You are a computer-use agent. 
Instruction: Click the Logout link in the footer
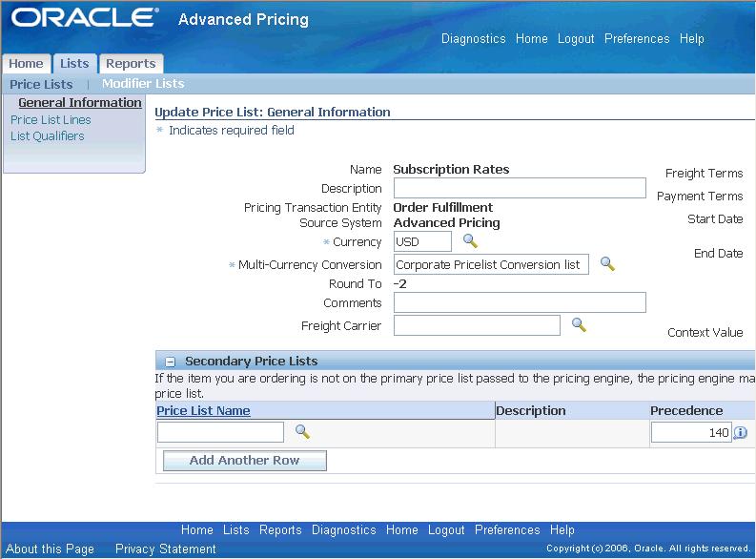(x=446, y=529)
